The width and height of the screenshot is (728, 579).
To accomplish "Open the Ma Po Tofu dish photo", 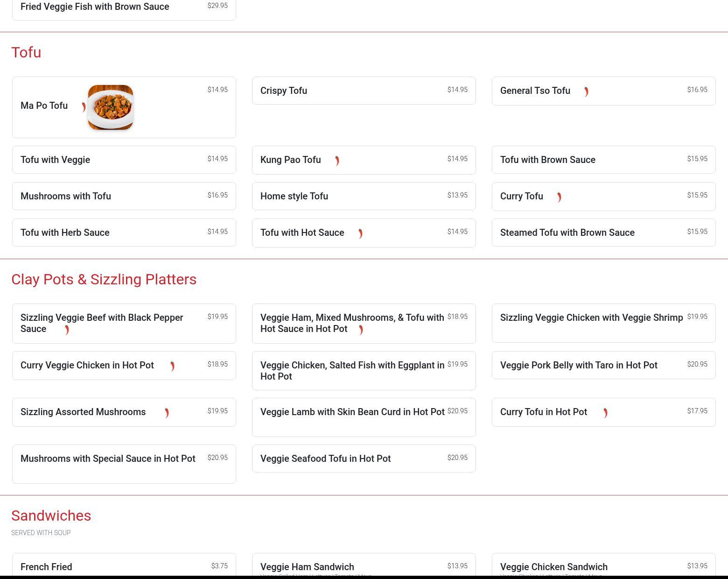I will 111,107.
